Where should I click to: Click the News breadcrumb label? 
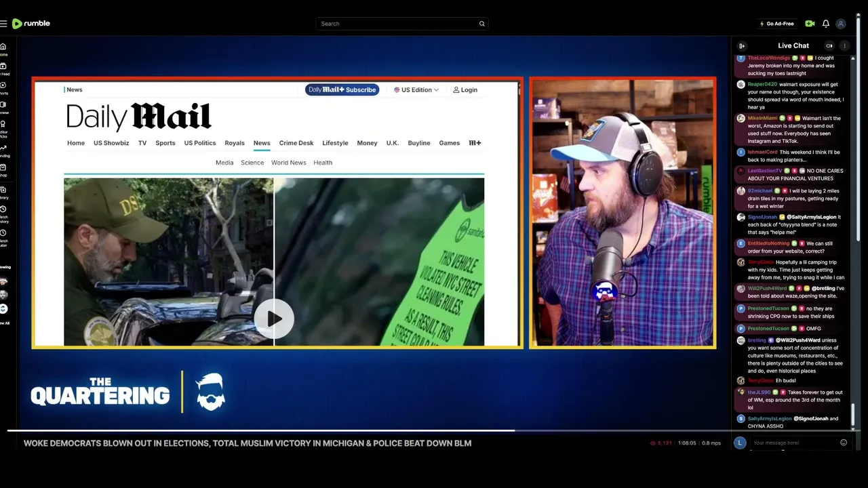pos(75,89)
